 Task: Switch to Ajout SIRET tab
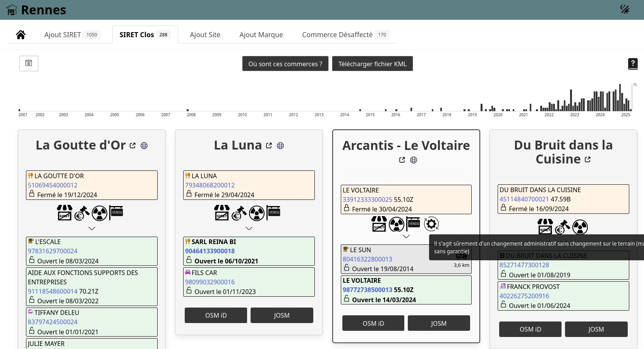(x=72, y=35)
